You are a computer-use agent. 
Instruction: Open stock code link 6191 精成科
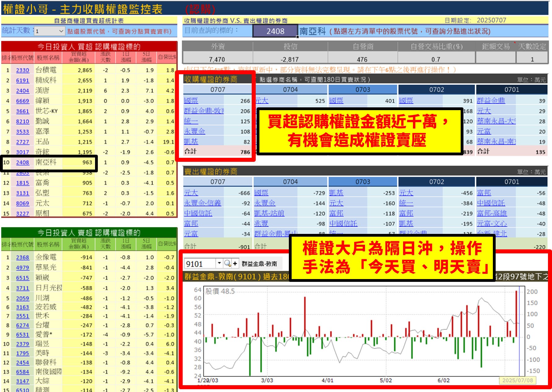[23, 80]
